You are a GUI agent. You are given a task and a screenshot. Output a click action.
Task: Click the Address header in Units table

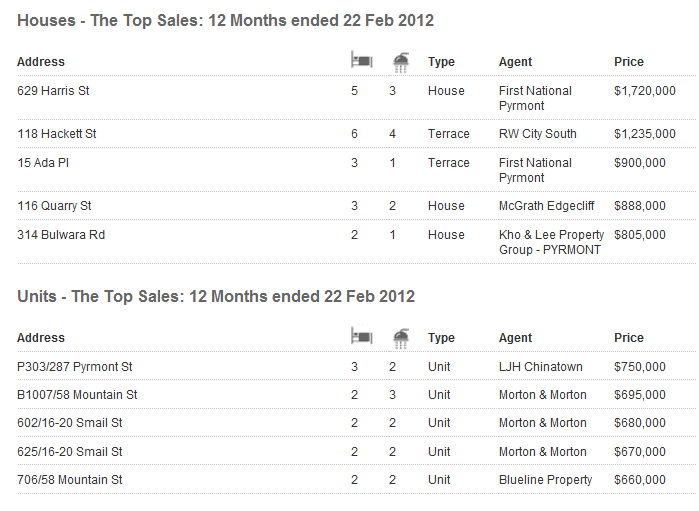pyautogui.click(x=41, y=338)
